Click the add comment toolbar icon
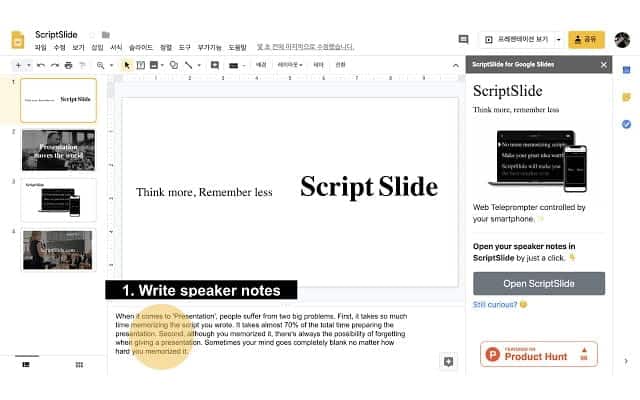 click(215, 65)
